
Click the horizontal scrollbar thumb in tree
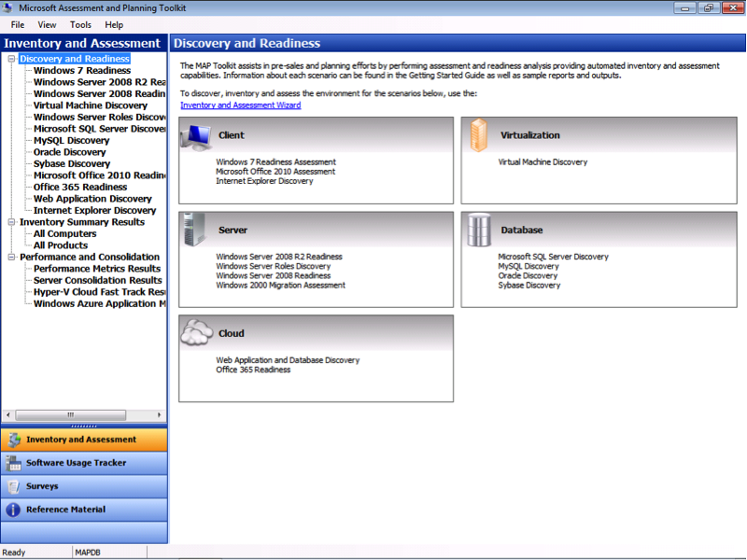coord(71,415)
